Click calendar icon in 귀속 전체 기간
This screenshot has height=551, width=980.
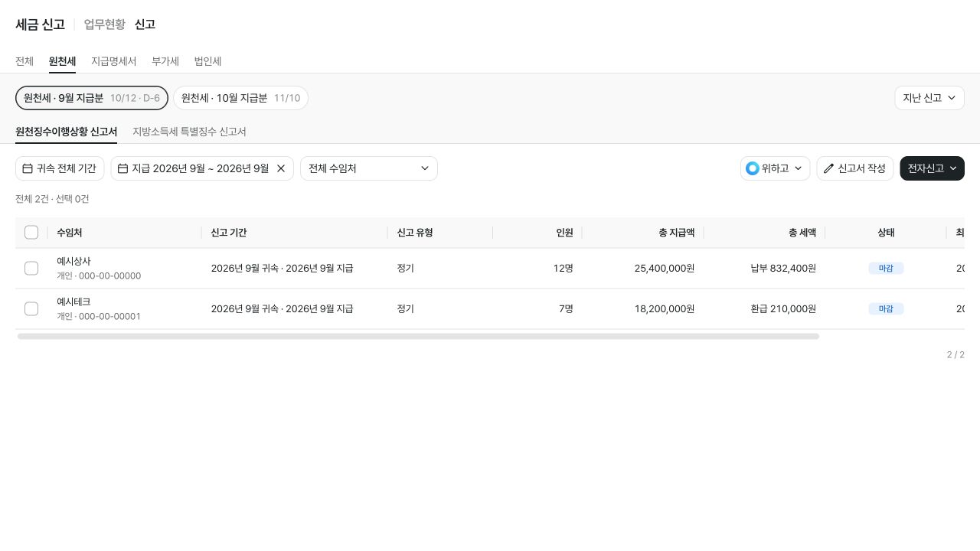pos(28,168)
